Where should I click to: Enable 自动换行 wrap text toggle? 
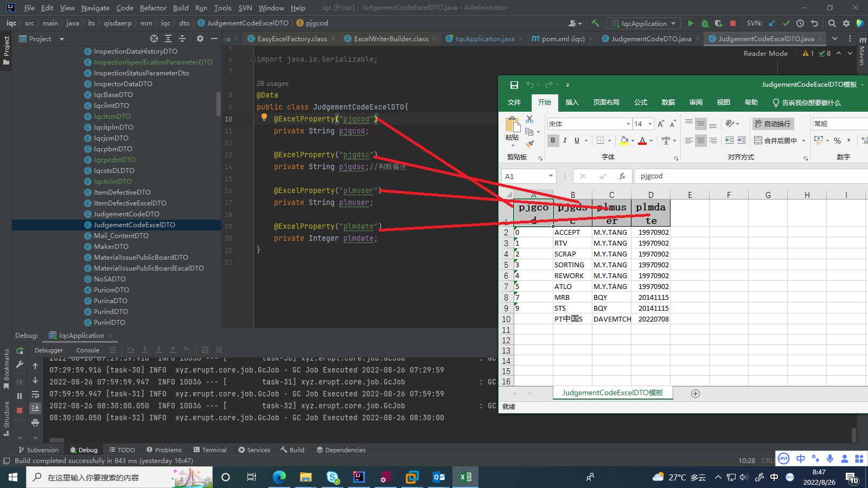tap(773, 124)
